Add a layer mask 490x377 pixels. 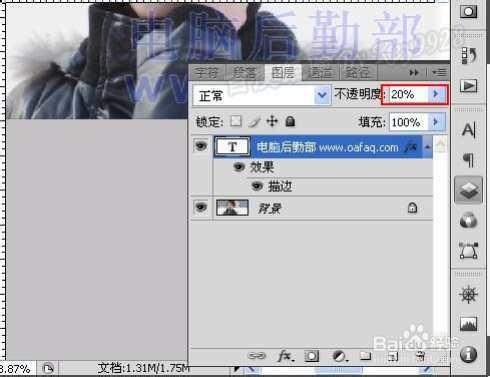[312, 356]
